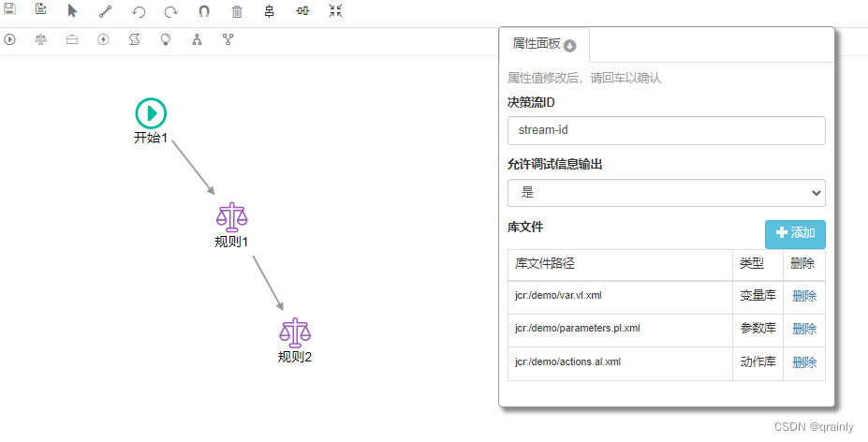Screen dimensions: 868x442
Task: Click the 参数库 type cell
Action: tap(758, 331)
